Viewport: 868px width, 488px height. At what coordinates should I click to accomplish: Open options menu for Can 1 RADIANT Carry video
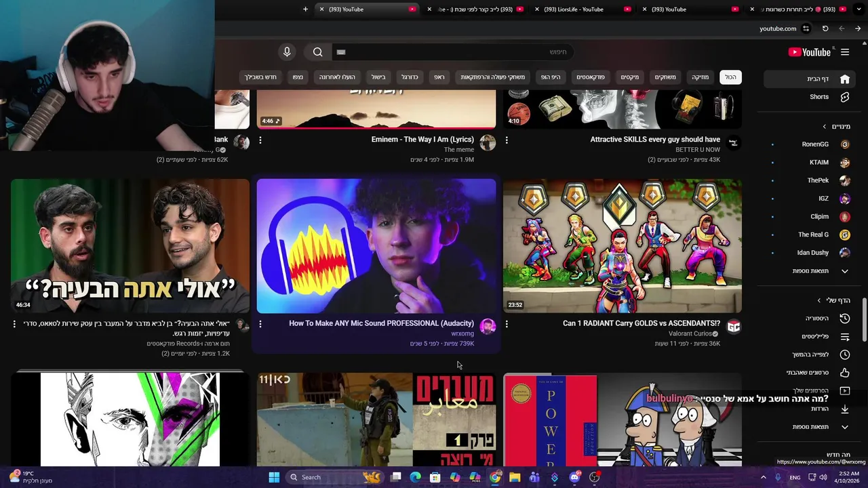507,324
